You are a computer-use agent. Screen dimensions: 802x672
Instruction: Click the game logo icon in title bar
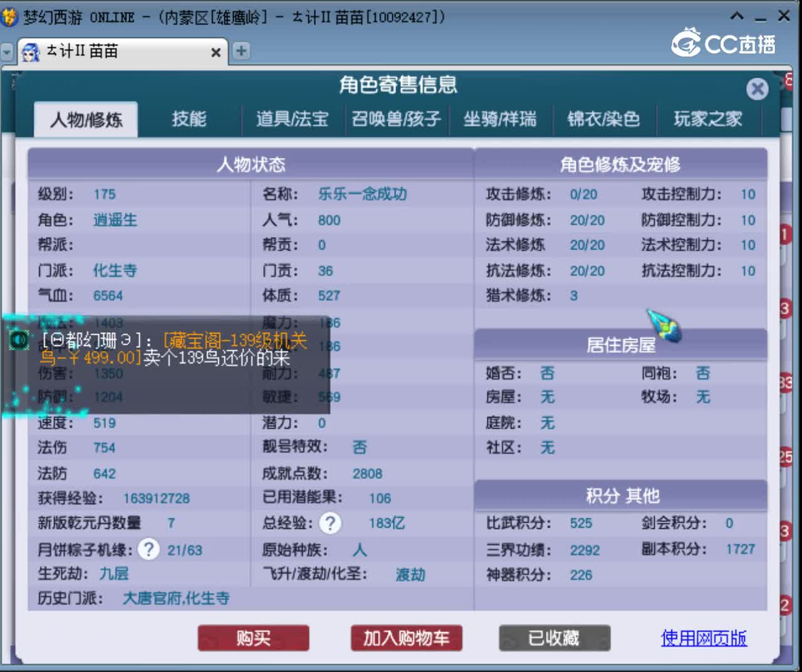tap(9, 16)
